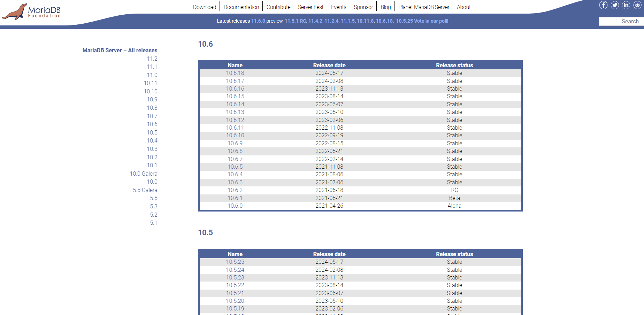Open the Sponsor menu item
The width and height of the screenshot is (644, 315).
[363, 7]
